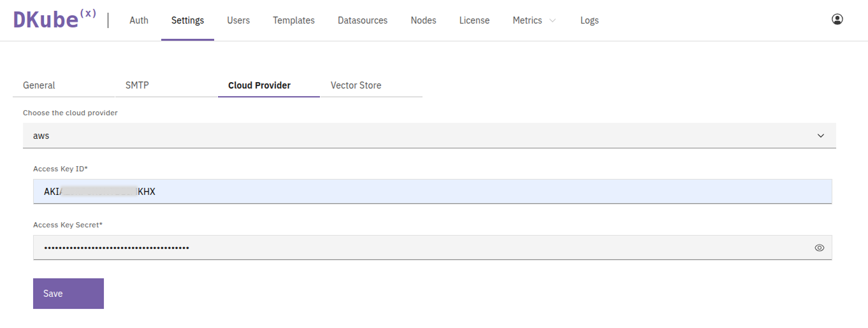This screenshot has width=868, height=328.
Task: Open the user profile account icon
Action: point(837,20)
